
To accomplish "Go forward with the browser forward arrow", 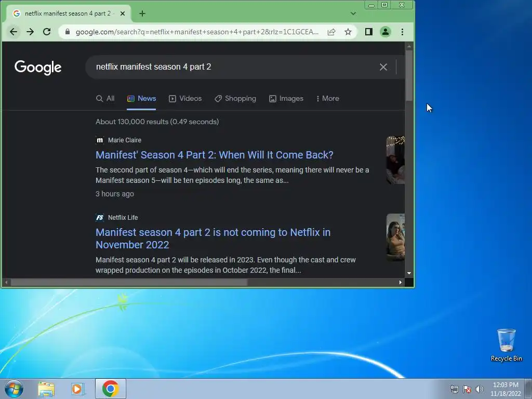I will 30,32.
